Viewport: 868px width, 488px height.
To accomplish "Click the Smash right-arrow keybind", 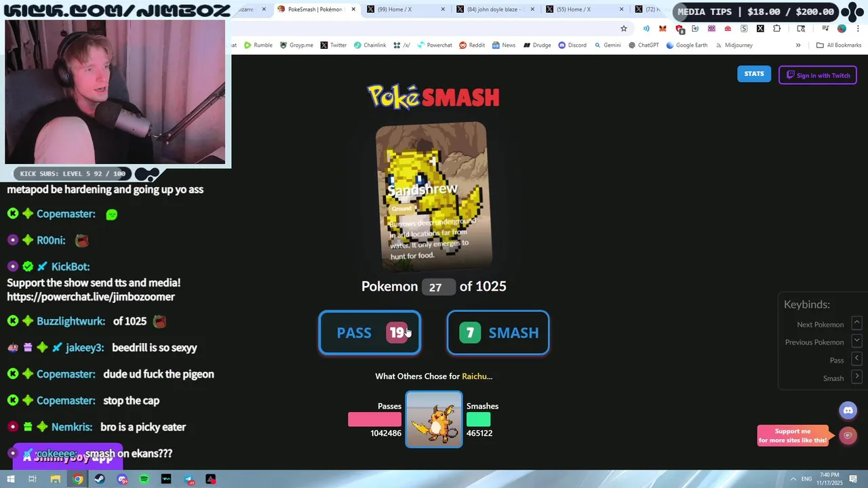I will (856, 377).
